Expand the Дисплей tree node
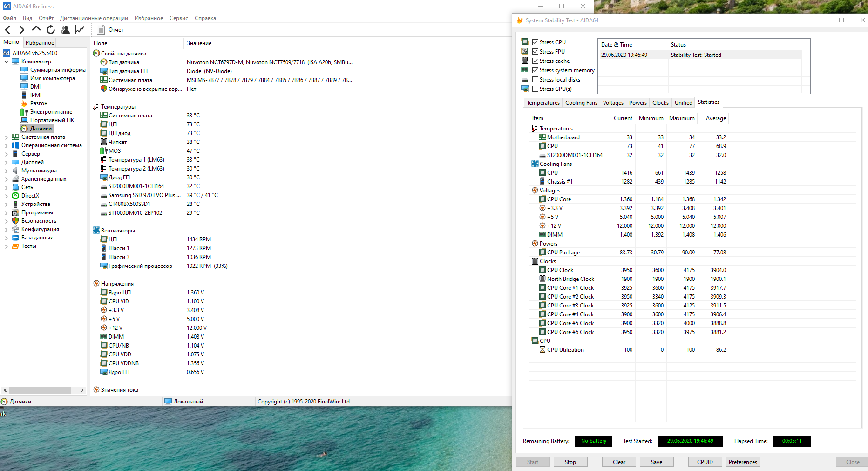Screen dimensions: 868x471 [6, 162]
